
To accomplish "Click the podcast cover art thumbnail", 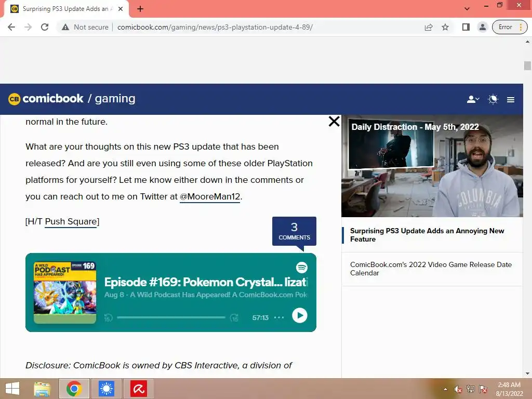I will pyautogui.click(x=65, y=292).
